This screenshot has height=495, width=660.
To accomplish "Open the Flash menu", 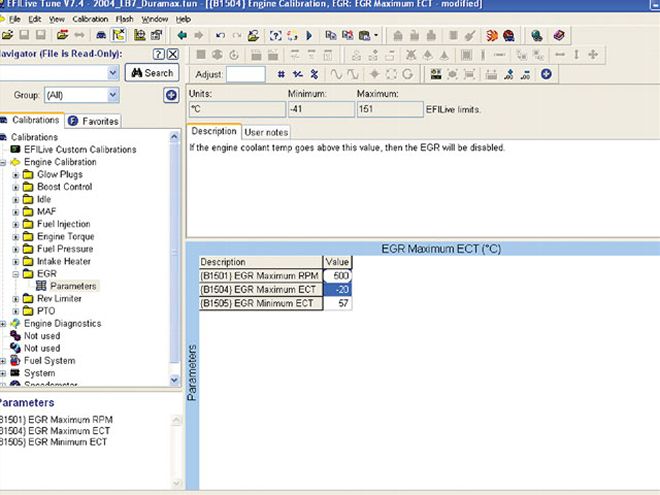I will 125,19.
